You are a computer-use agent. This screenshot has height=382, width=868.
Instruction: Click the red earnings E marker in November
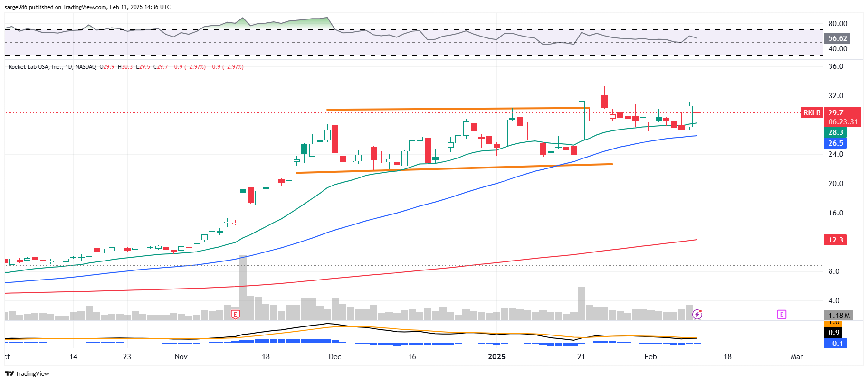(x=235, y=314)
